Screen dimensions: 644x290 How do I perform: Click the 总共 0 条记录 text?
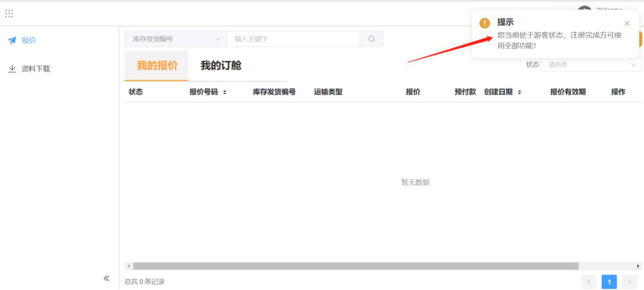[144, 282]
